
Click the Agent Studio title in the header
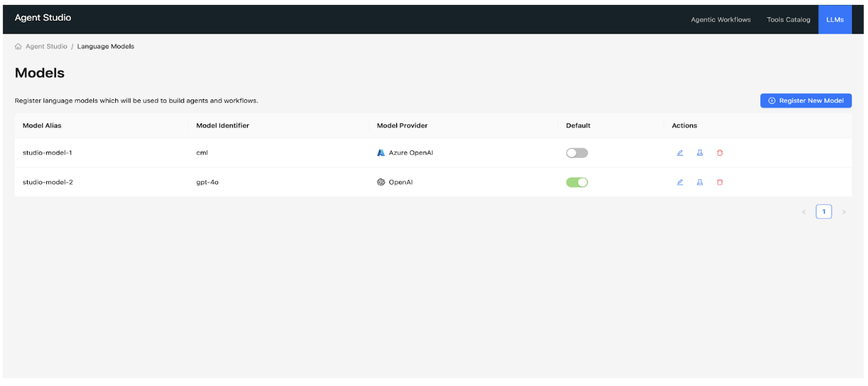[x=43, y=18]
